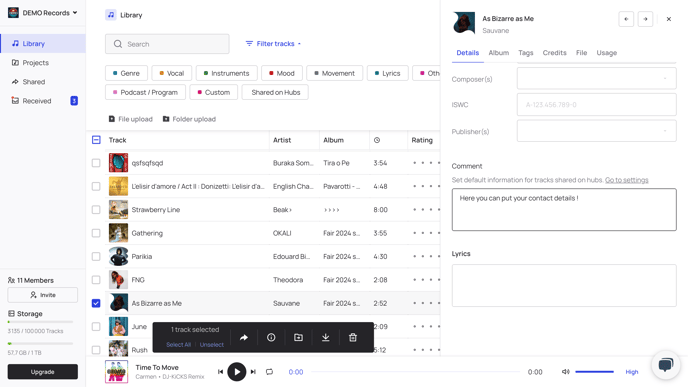Open the Genre filter
The width and height of the screenshot is (688, 387).
[x=126, y=73]
